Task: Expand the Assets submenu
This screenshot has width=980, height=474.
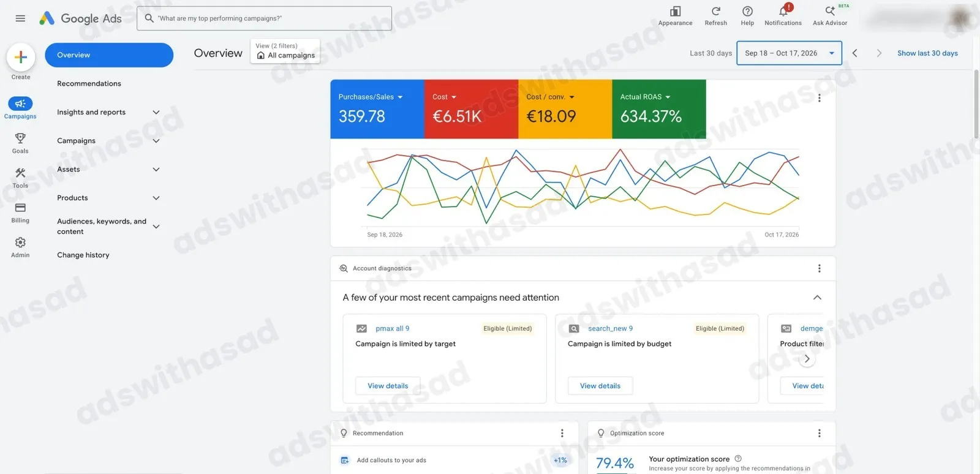Action: (108, 170)
